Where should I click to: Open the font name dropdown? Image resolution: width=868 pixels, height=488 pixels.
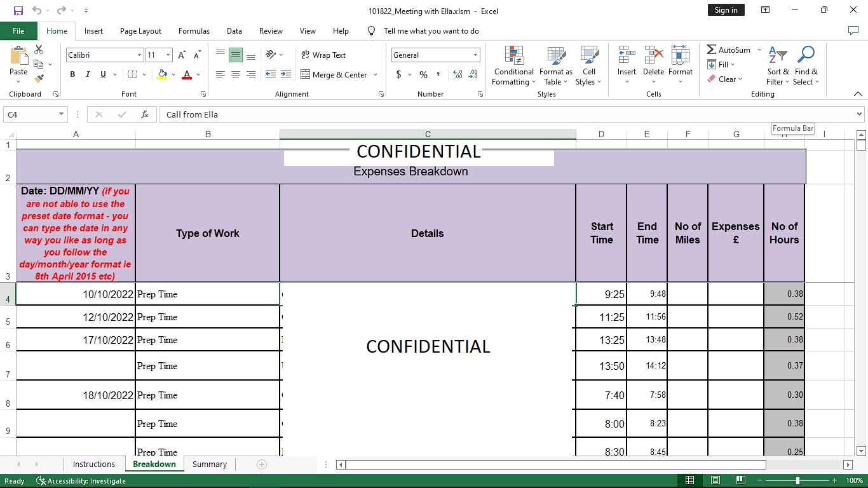pyautogui.click(x=139, y=55)
